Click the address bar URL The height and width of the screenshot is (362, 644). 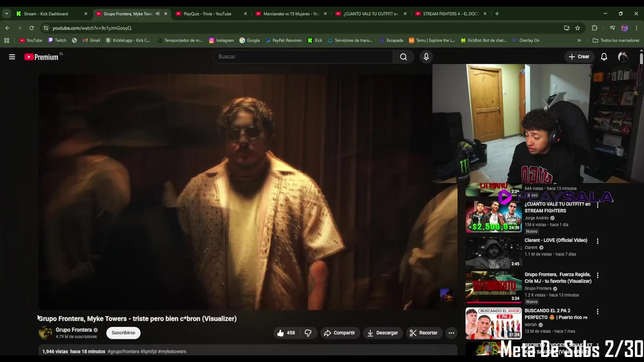92,28
